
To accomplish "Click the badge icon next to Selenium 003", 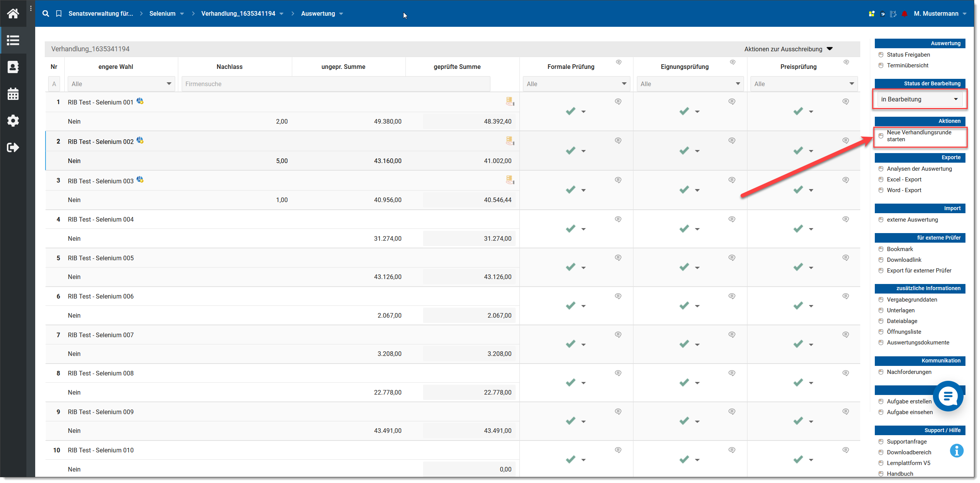I will tap(140, 179).
